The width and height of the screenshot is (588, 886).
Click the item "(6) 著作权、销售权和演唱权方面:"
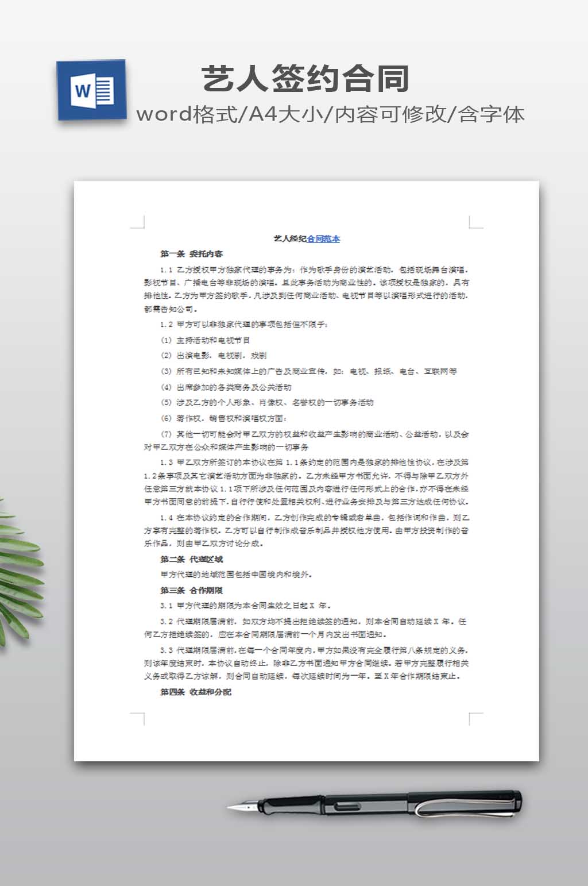point(223,418)
